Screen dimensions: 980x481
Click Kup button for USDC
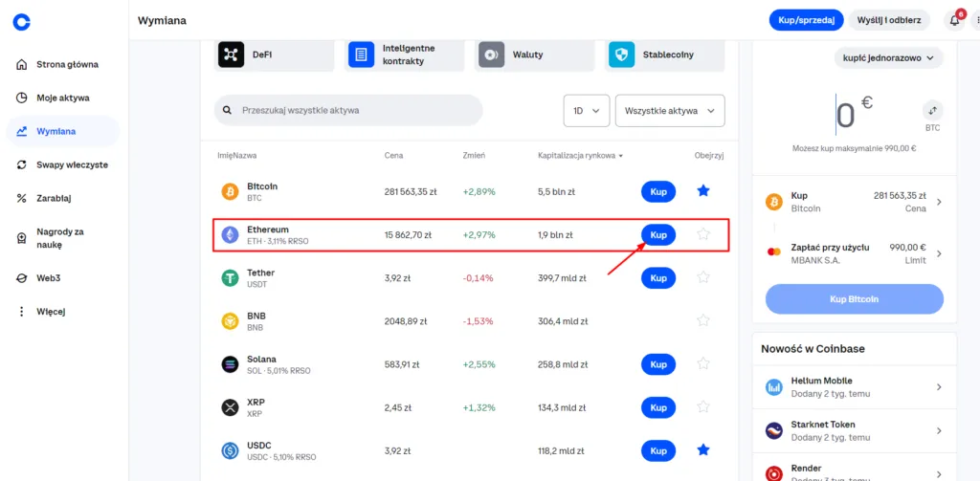coord(658,450)
